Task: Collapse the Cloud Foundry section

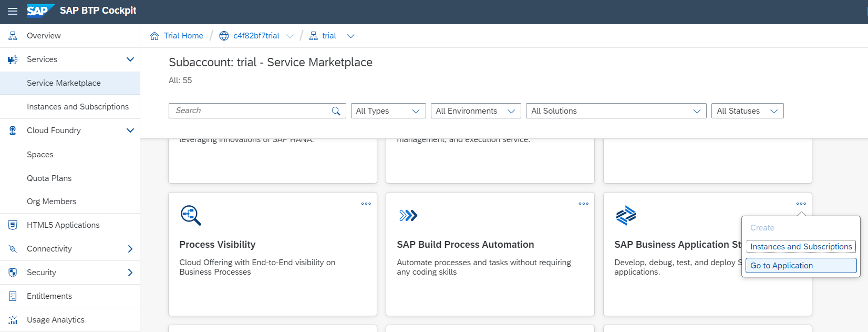Action: pyautogui.click(x=130, y=130)
